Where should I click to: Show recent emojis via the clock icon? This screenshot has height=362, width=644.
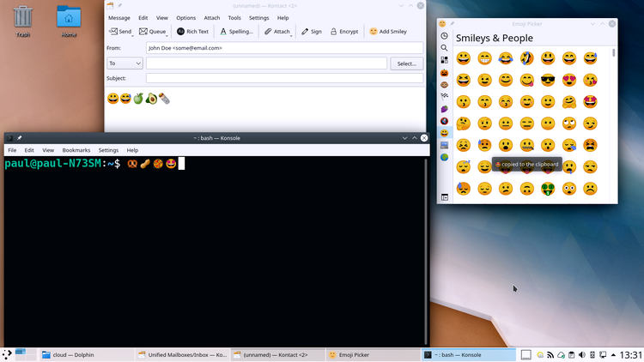pos(444,36)
